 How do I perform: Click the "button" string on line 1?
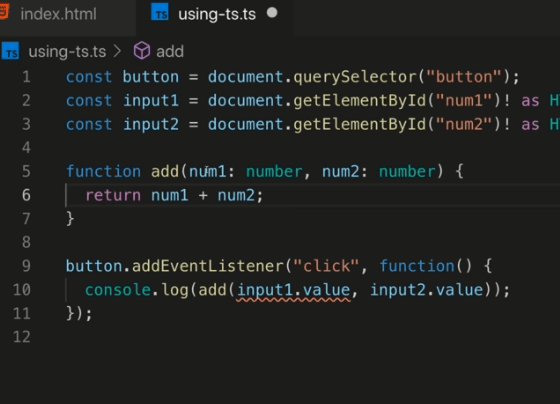pos(464,77)
